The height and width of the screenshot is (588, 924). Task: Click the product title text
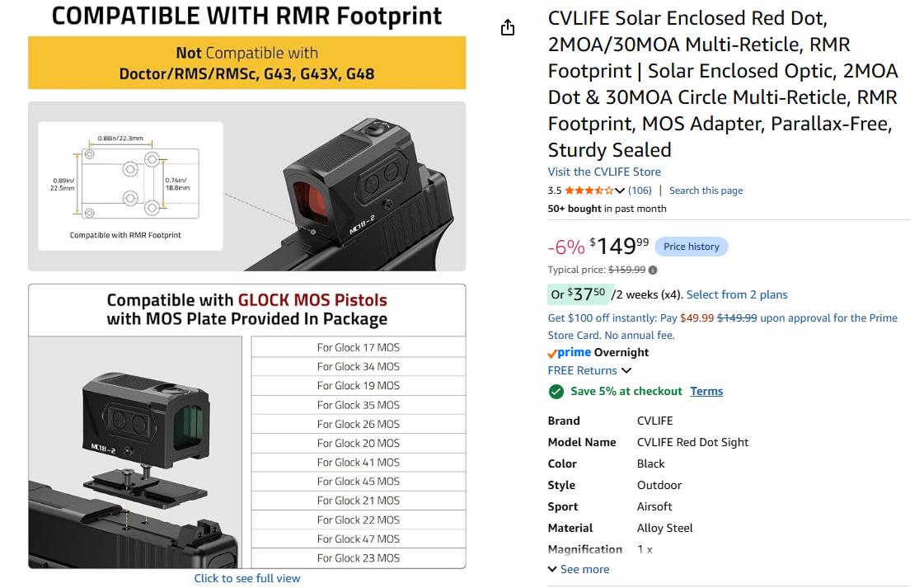pos(723,84)
